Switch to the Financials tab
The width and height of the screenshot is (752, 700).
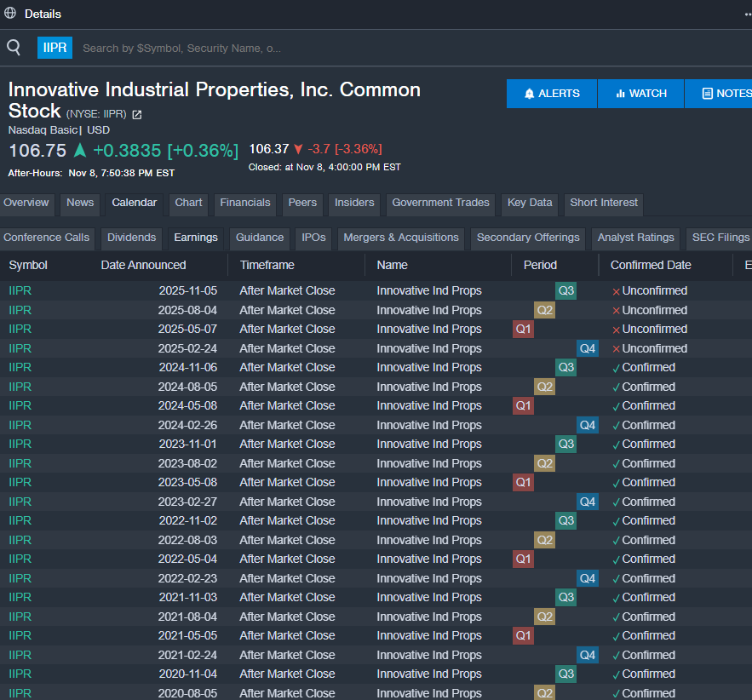244,203
